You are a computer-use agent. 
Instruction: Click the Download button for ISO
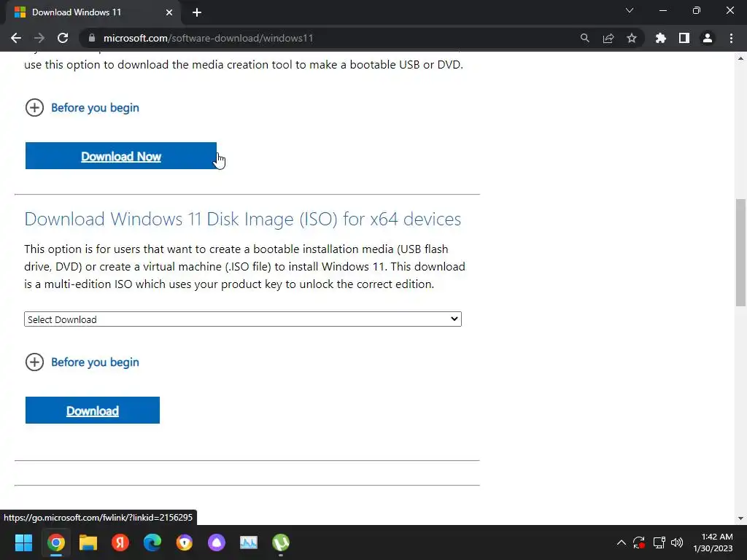coord(93,410)
